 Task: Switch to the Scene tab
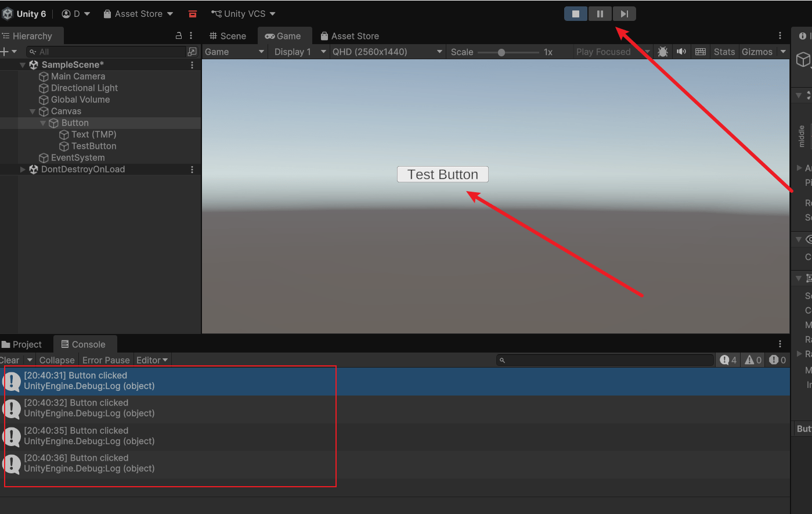click(x=228, y=36)
